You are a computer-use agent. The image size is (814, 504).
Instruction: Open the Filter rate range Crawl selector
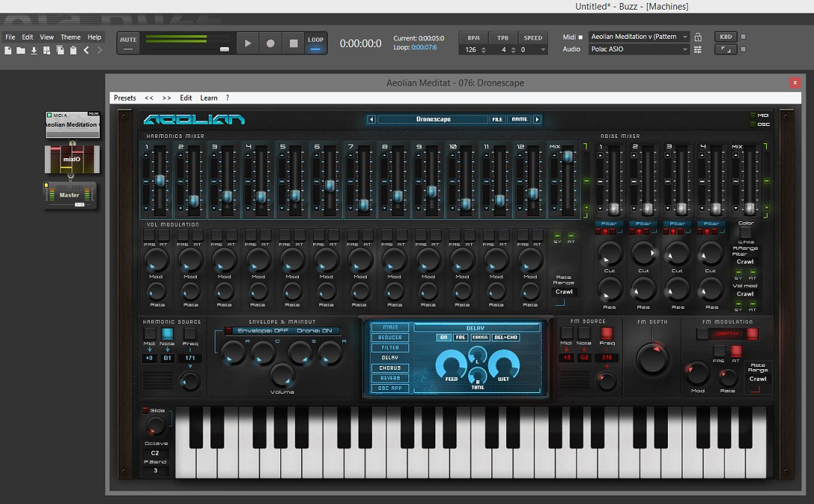pos(745,262)
